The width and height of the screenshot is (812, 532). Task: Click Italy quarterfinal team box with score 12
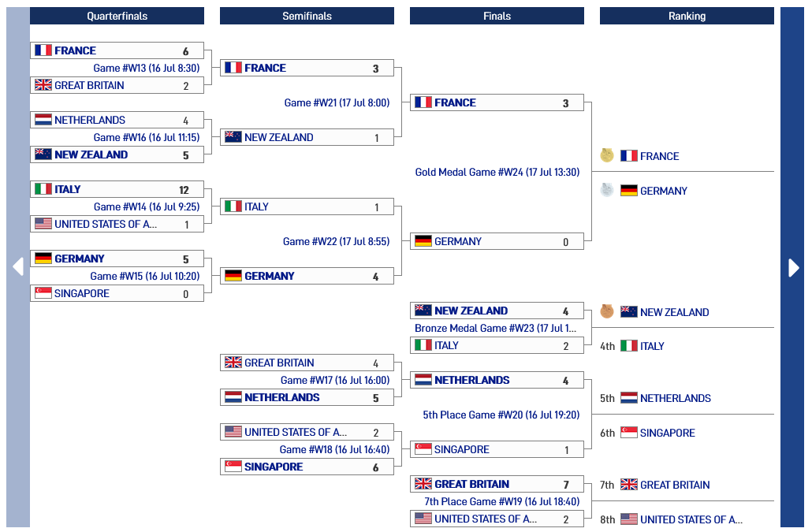click(x=117, y=189)
